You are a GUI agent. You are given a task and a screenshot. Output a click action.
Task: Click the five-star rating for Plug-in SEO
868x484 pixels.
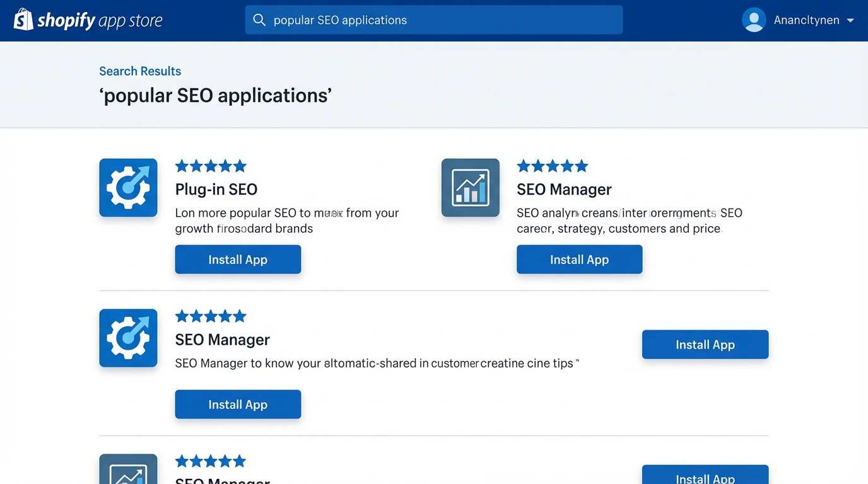click(211, 165)
